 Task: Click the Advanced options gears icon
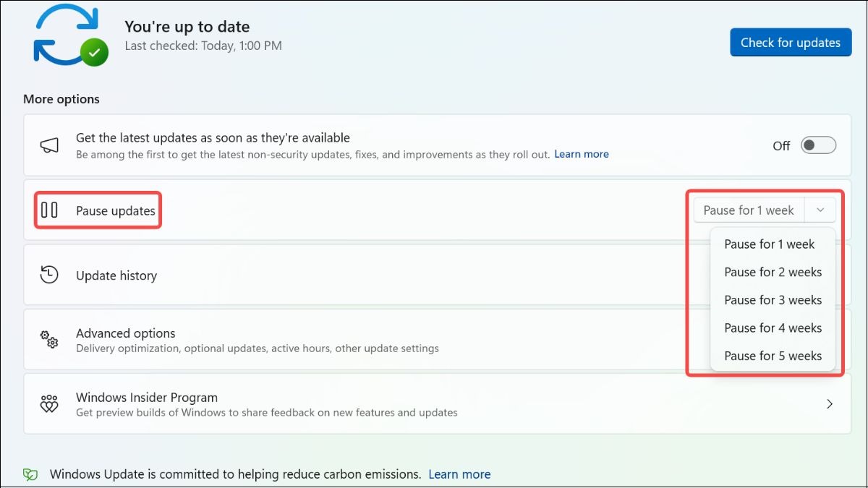49,340
